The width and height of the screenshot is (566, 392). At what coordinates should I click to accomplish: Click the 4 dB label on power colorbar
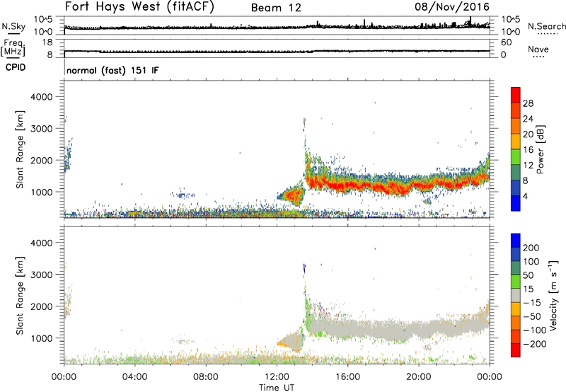pos(526,197)
